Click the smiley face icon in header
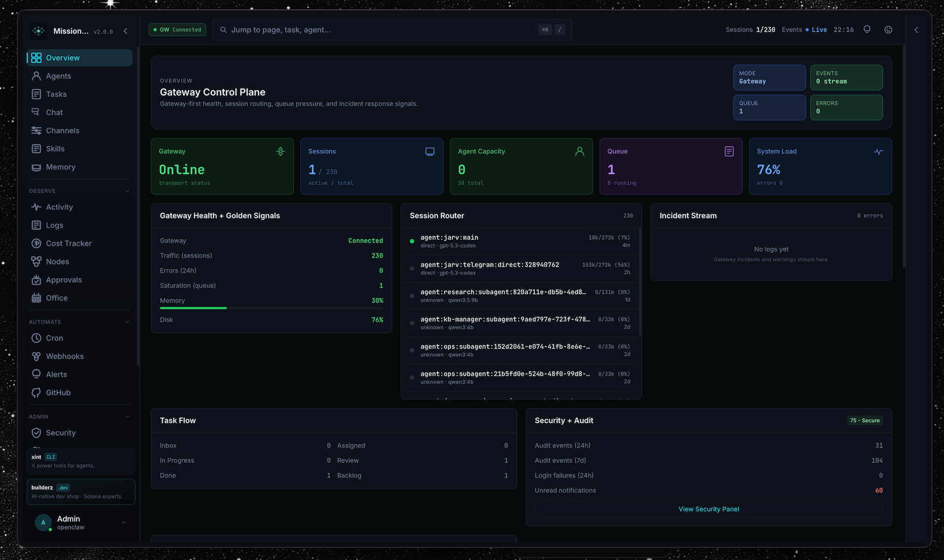The height and width of the screenshot is (560, 944). (888, 30)
